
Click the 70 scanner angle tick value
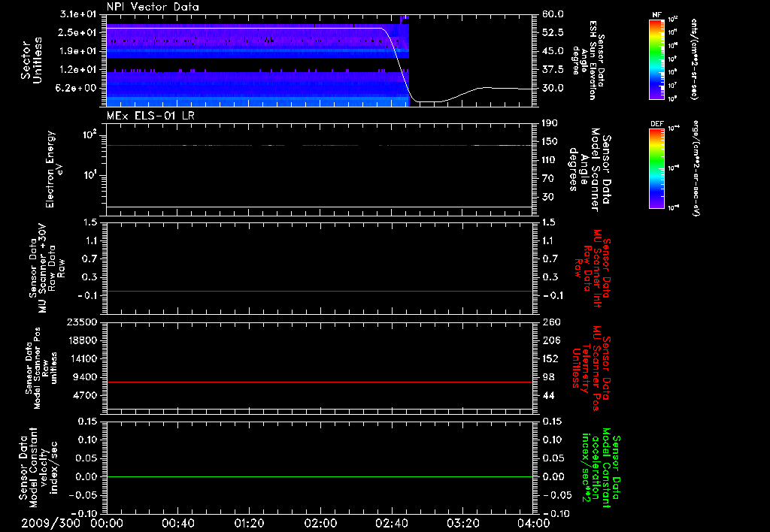click(547, 178)
